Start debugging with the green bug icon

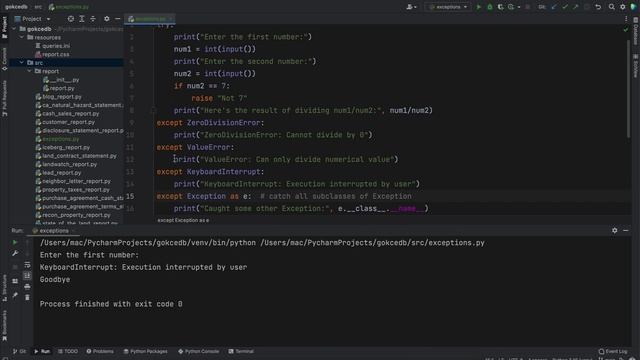tap(490, 7)
